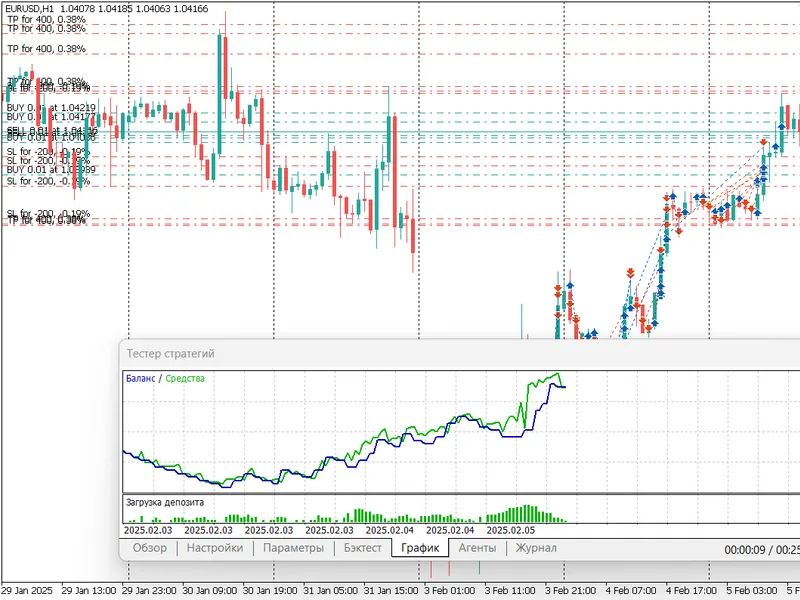Viewport: 800px width, 600px height.
Task: Click the 4 Feb 07:00 time axis label
Action: point(631,591)
